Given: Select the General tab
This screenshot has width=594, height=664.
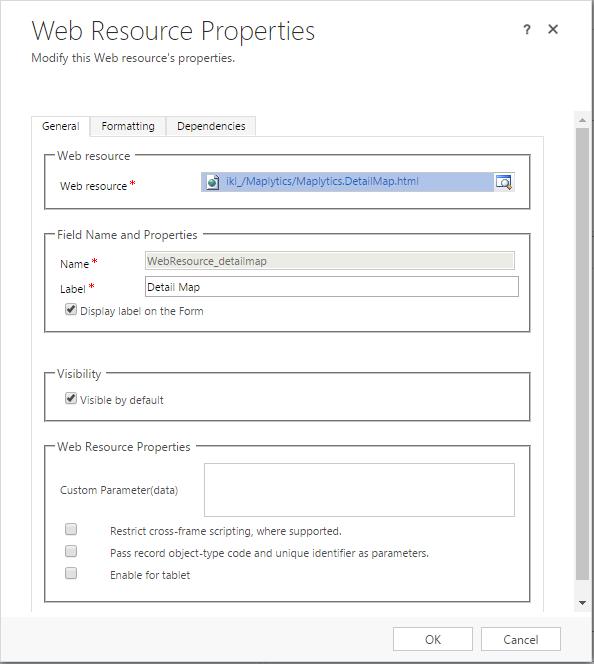Looking at the screenshot, I should (61, 126).
